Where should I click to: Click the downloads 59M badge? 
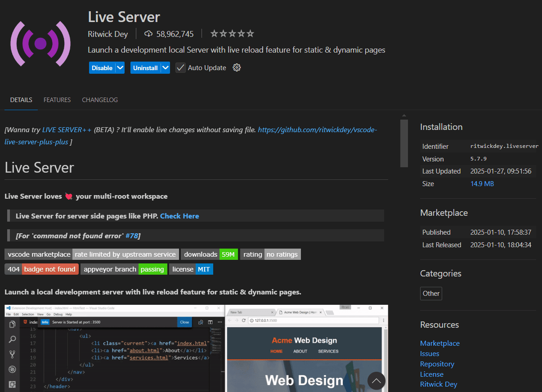[209, 254]
